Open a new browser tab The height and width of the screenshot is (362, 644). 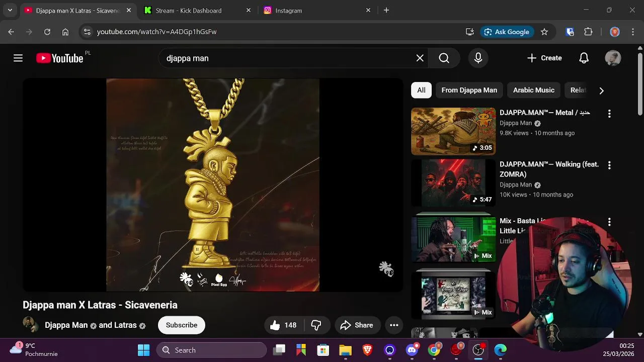coord(386,10)
